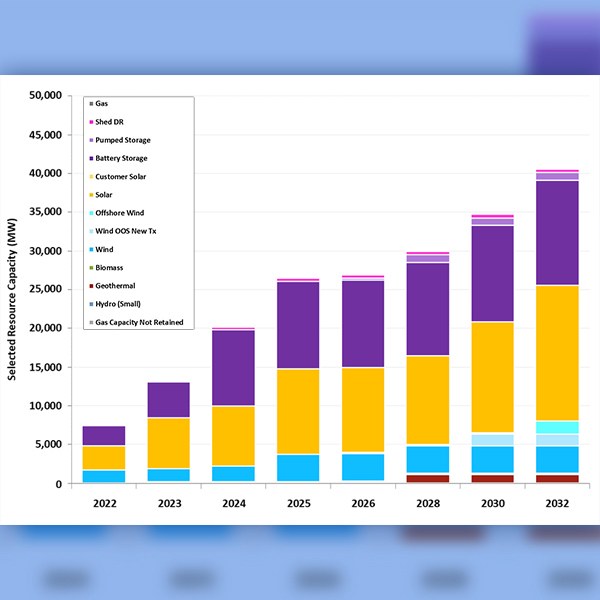The width and height of the screenshot is (600, 600).
Task: Click the Selected Resource Capacity (MW) axis title
Action: (13, 290)
